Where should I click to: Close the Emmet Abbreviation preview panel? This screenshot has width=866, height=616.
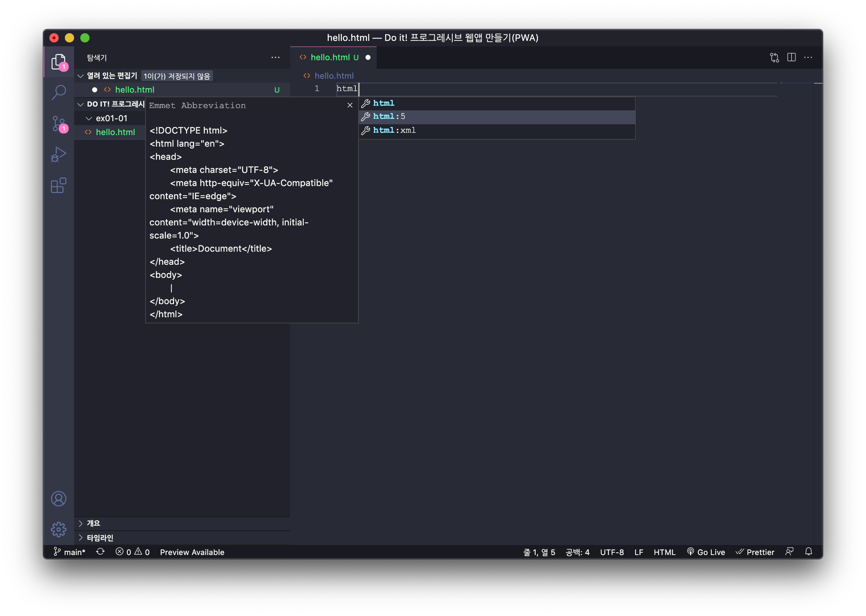pos(350,105)
